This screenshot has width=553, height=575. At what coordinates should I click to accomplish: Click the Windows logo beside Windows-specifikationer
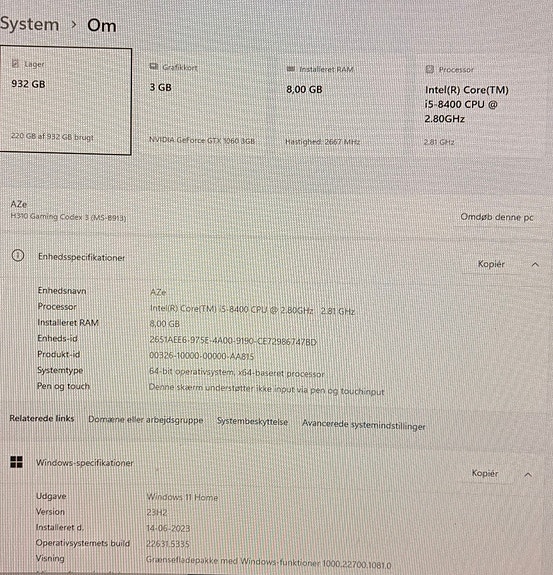[x=17, y=462]
